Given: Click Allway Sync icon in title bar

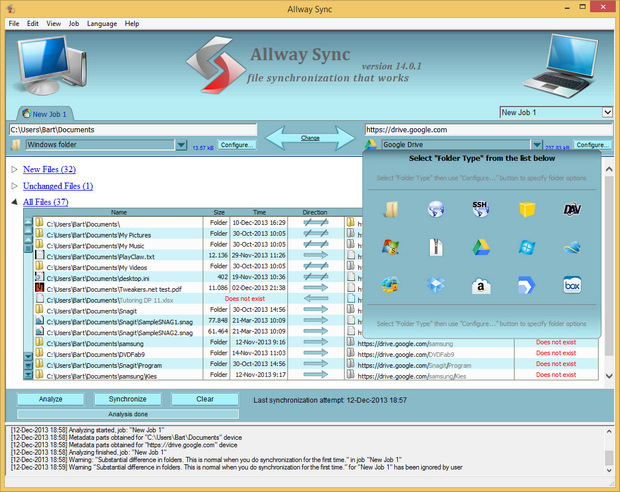Looking at the screenshot, I should 11,8.
